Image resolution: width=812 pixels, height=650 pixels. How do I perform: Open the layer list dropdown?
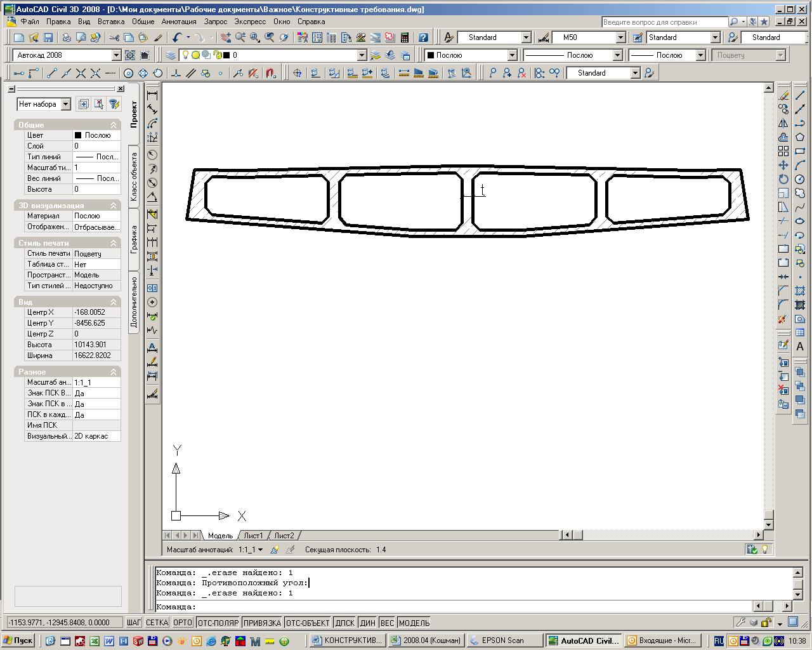[362, 55]
